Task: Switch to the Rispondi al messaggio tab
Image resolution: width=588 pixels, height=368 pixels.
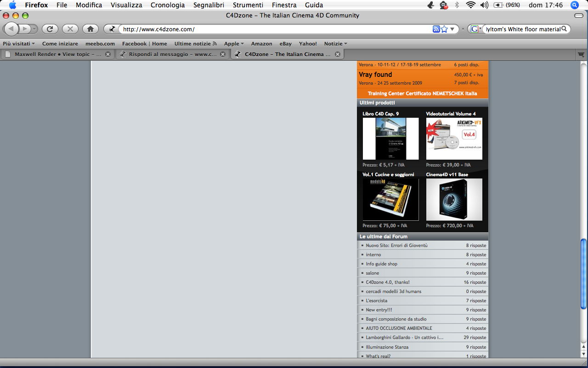Action: pos(173,54)
